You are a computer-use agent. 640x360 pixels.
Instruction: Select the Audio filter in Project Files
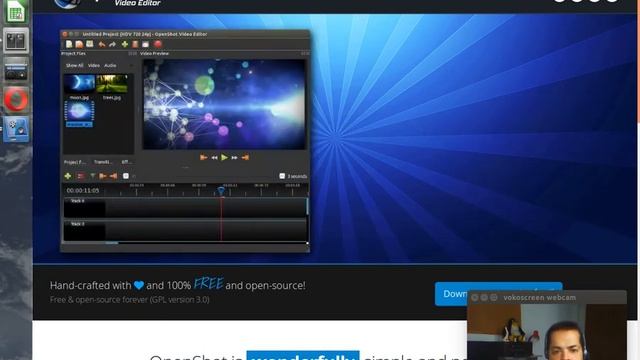(110, 65)
